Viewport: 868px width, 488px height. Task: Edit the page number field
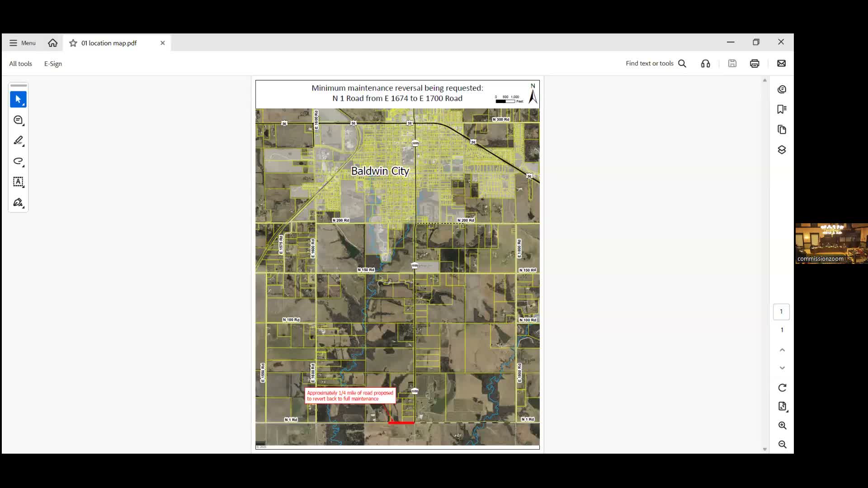[x=781, y=311]
